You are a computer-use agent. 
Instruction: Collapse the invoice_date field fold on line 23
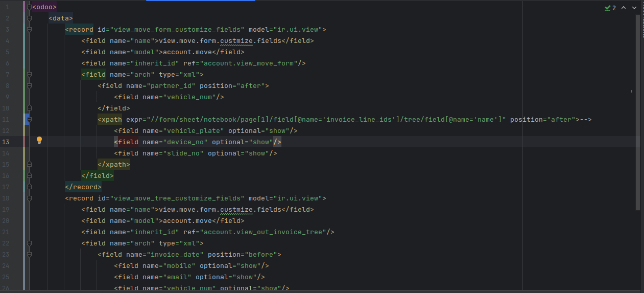coord(29,255)
